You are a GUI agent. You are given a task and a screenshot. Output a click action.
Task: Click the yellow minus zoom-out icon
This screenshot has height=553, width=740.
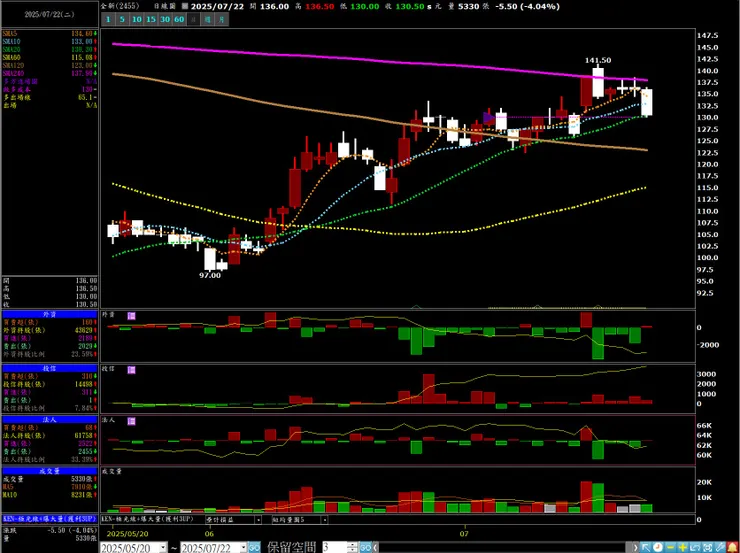click(x=670, y=547)
